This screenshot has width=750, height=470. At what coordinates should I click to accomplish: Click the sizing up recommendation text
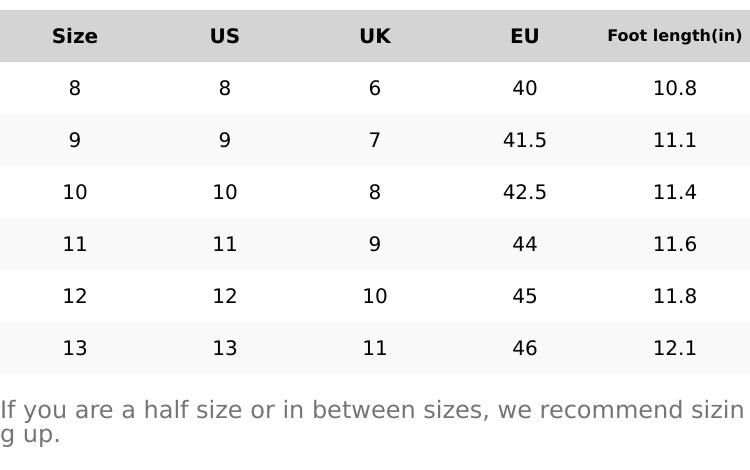370,411
